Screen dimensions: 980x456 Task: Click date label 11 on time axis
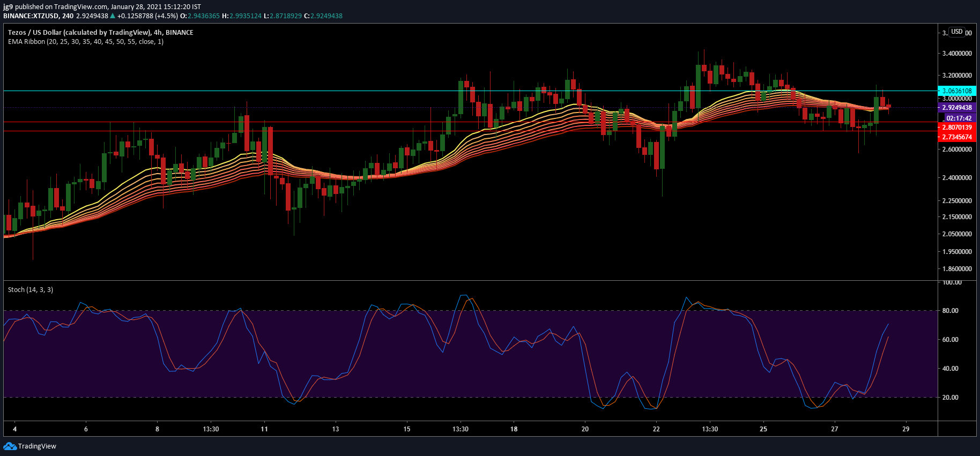point(264,429)
